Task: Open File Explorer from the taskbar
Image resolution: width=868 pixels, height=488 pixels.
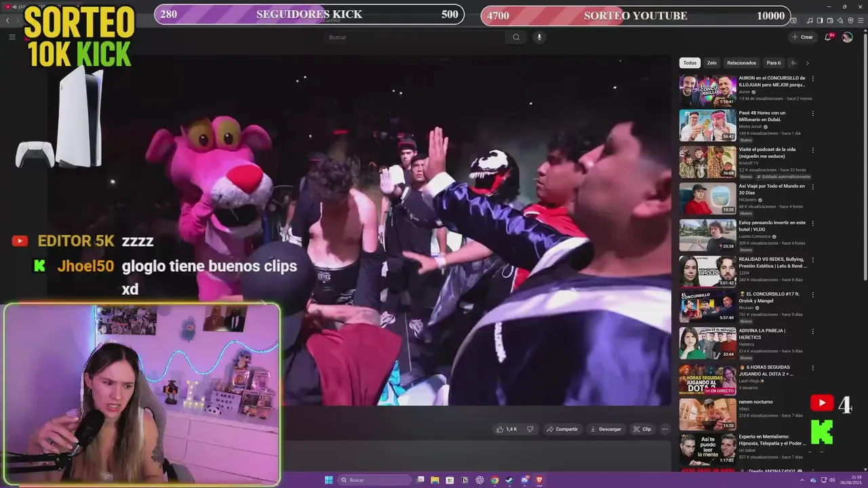Action: click(x=435, y=480)
